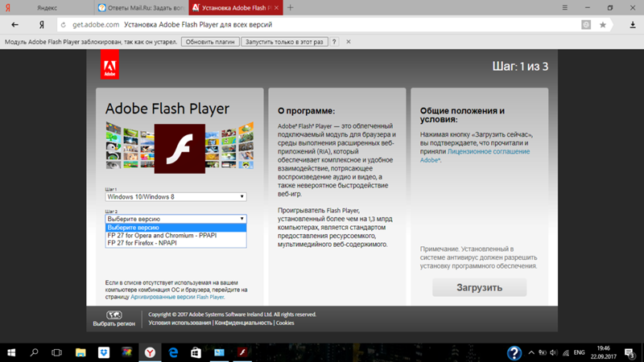Switch to the Яндекс tab
Viewport: 644px width, 362px height.
[x=47, y=7]
